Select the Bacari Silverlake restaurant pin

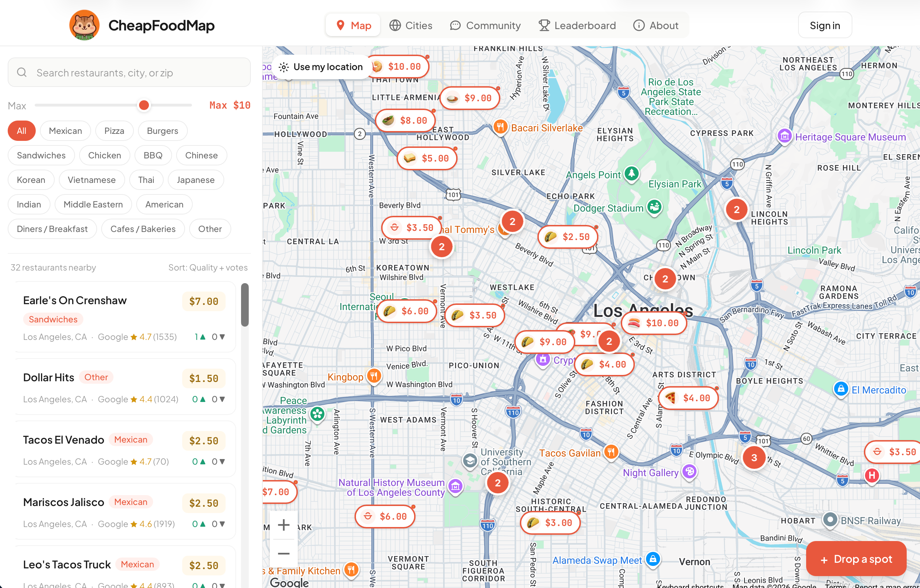tap(500, 127)
